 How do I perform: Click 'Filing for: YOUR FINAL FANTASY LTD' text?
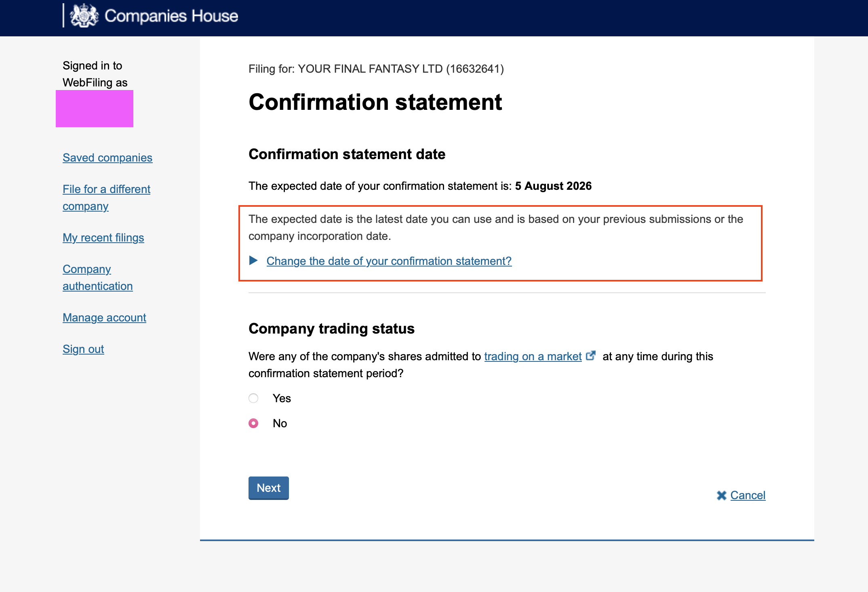point(376,69)
